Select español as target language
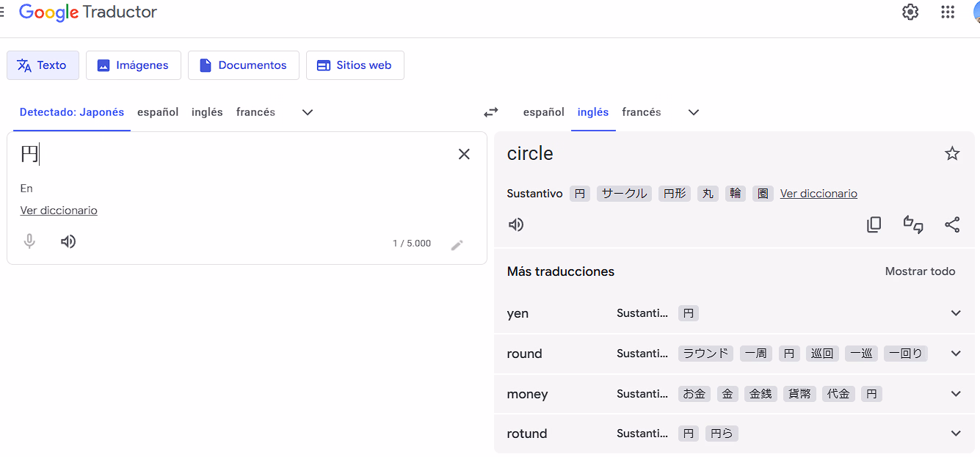Image resolution: width=980 pixels, height=457 pixels. point(543,112)
